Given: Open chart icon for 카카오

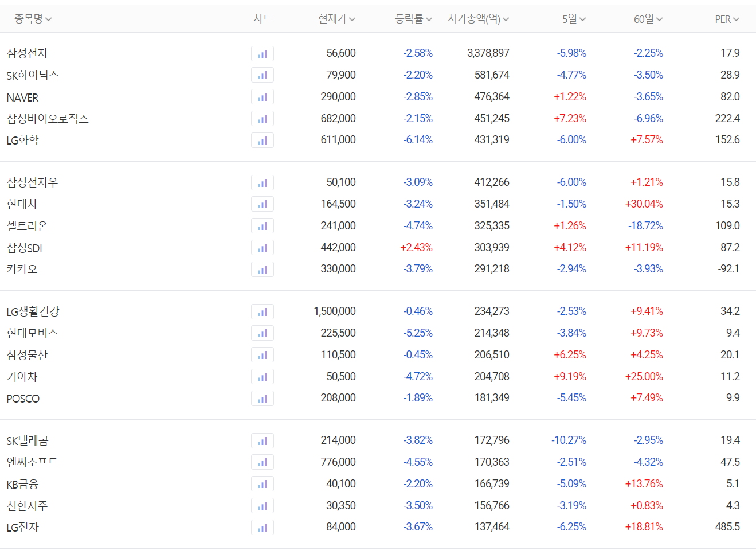Looking at the screenshot, I should click(263, 270).
